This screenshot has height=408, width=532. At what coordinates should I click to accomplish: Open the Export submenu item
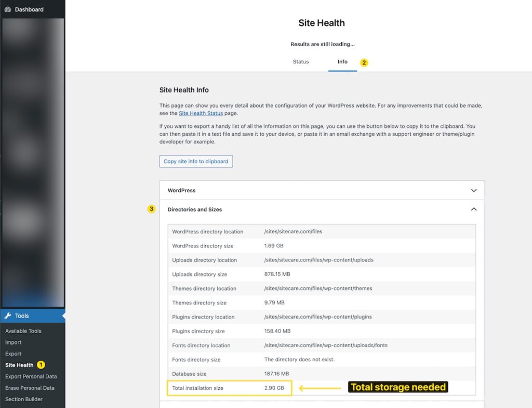14,354
